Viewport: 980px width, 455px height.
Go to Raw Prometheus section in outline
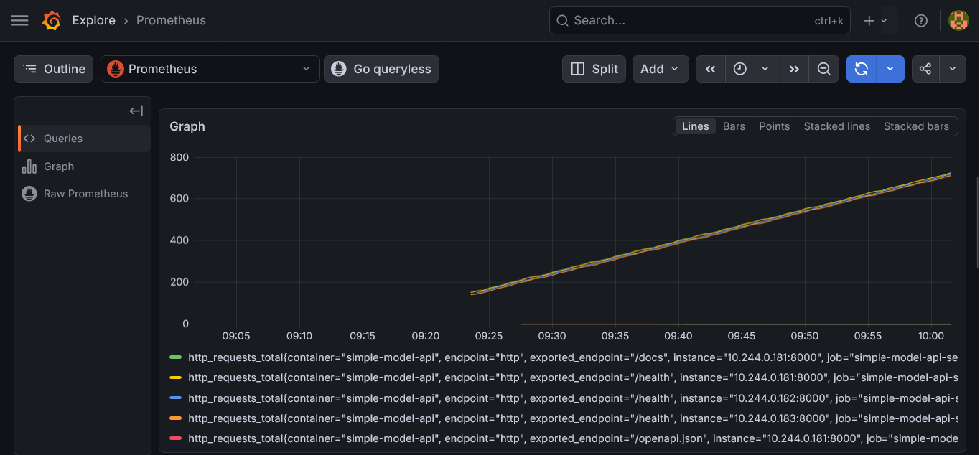[x=84, y=194]
